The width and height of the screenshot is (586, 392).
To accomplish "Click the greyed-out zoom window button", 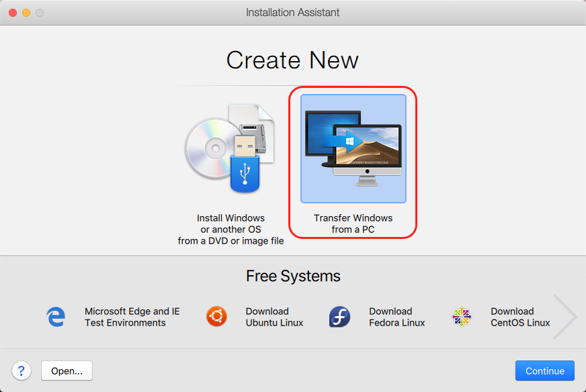I will coord(40,13).
